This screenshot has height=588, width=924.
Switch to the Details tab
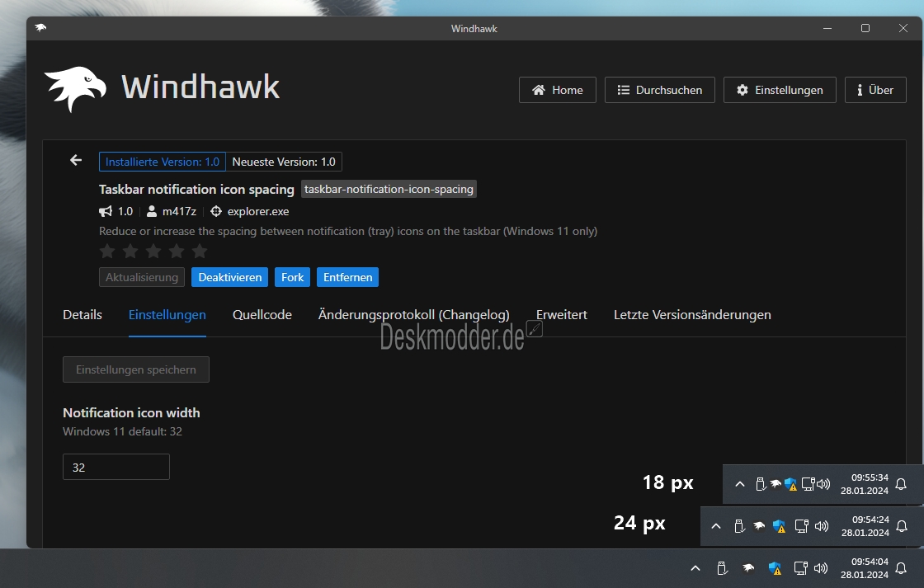click(x=82, y=315)
